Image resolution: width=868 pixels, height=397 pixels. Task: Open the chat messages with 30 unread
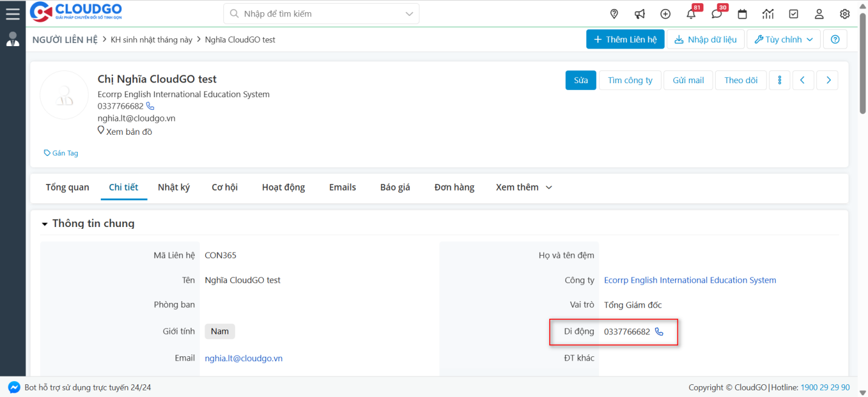click(x=716, y=13)
